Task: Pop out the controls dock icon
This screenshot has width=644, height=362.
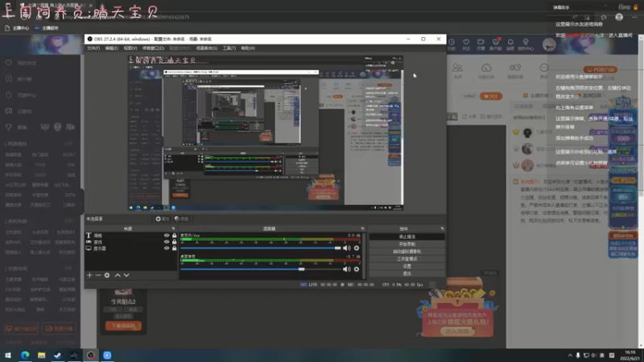Action: tap(442, 228)
